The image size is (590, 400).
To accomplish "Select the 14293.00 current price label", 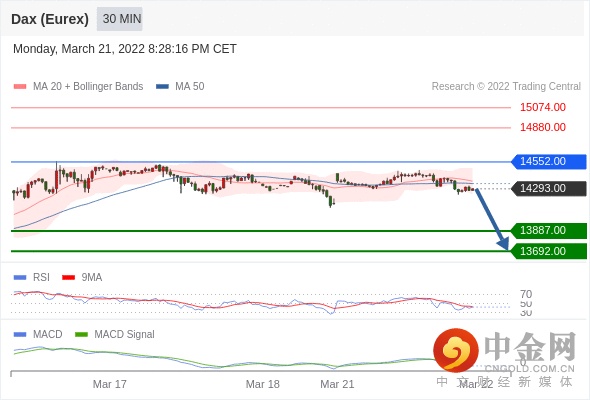I will [549, 188].
